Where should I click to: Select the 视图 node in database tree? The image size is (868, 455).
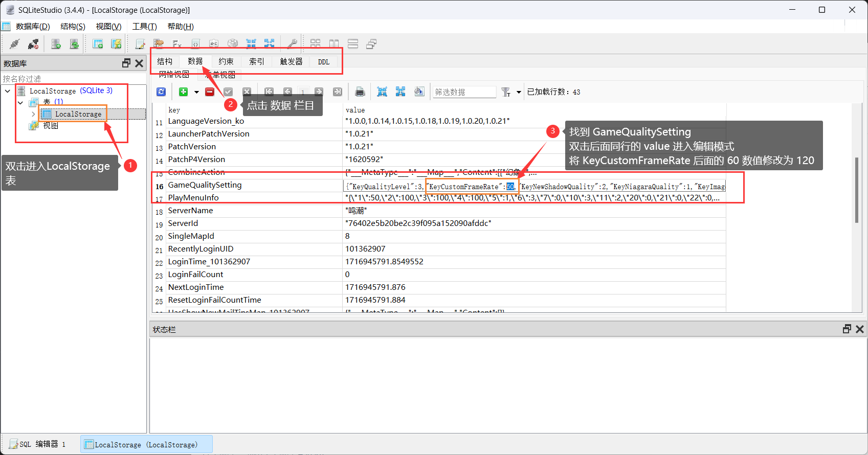click(51, 126)
